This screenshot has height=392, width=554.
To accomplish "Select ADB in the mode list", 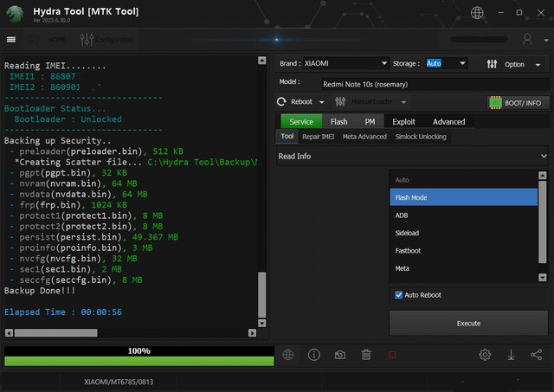I will pos(464,215).
